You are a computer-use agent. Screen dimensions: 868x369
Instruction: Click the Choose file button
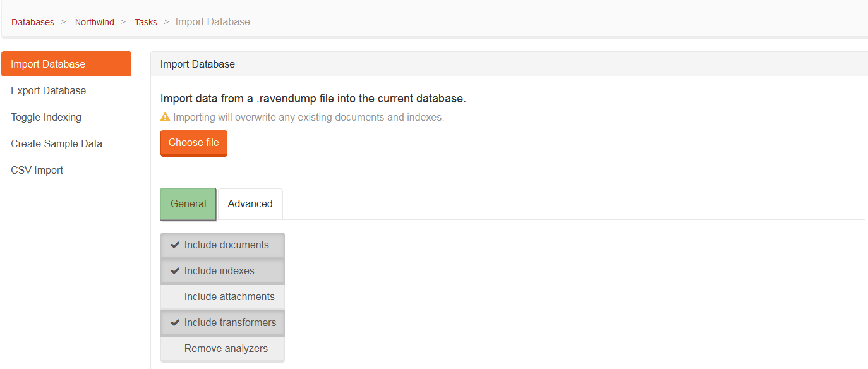(194, 143)
